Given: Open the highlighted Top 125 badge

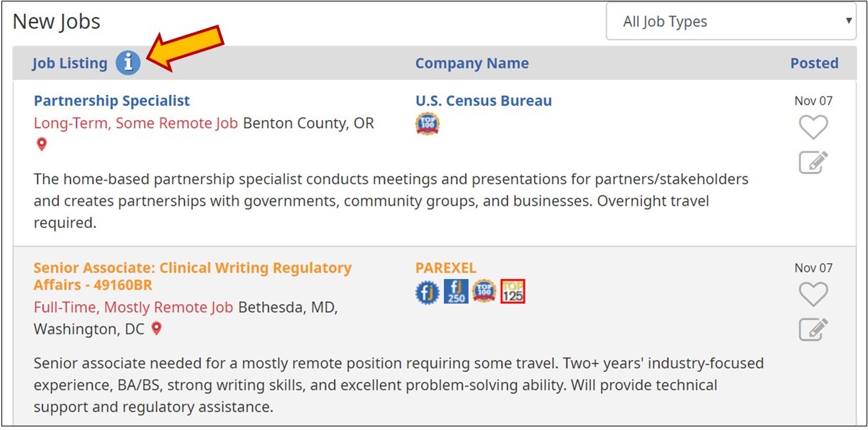Looking at the screenshot, I should (514, 291).
